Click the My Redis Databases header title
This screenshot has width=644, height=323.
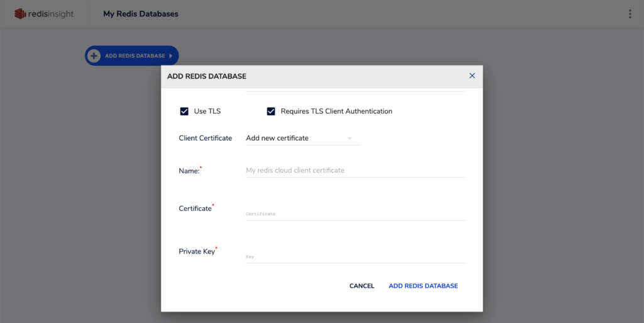[x=140, y=14]
